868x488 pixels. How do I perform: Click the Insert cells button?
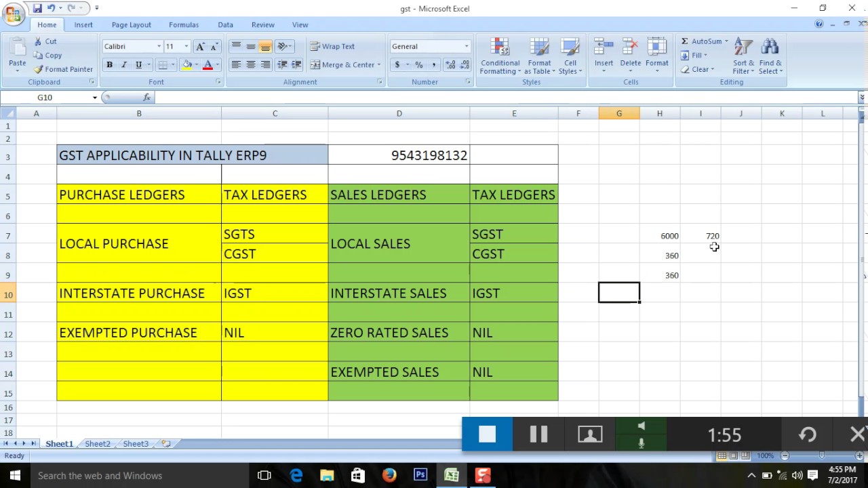[604, 56]
